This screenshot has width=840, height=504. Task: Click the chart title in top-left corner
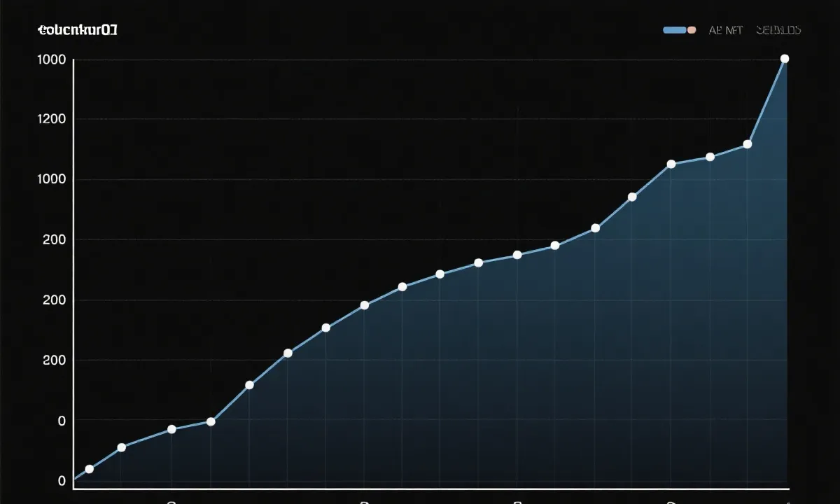tap(78, 30)
